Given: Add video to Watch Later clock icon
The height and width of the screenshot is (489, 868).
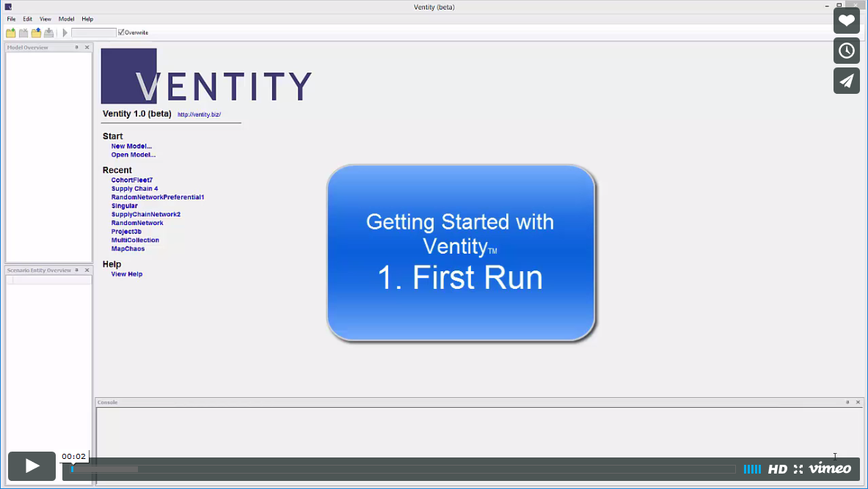Looking at the screenshot, I should click(847, 51).
